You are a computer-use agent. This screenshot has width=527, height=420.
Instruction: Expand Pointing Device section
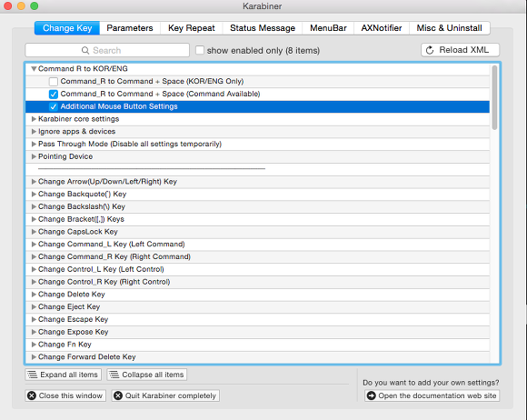click(34, 156)
